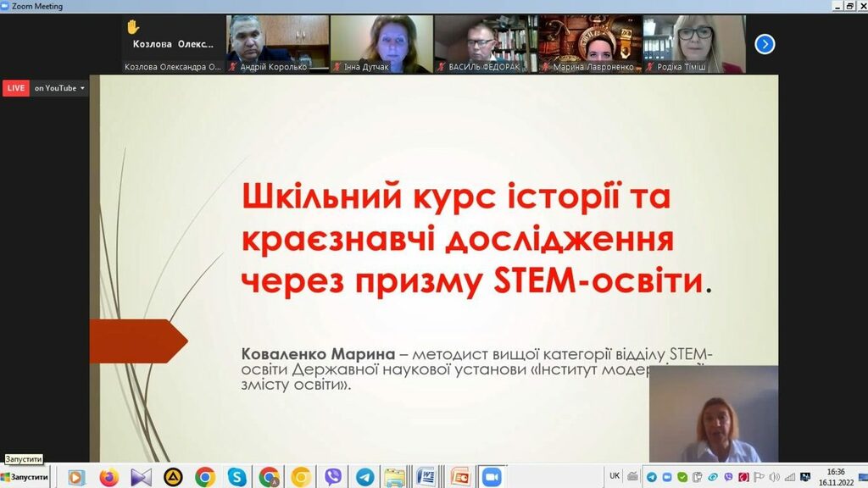
Task: Open the 'on YouTube' live stream dropdown
Action: (x=60, y=88)
